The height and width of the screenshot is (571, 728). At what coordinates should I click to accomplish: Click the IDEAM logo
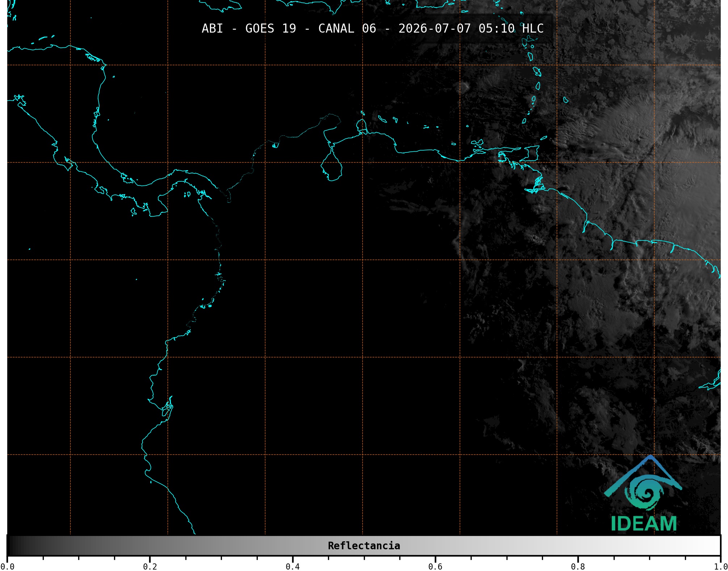(643, 493)
